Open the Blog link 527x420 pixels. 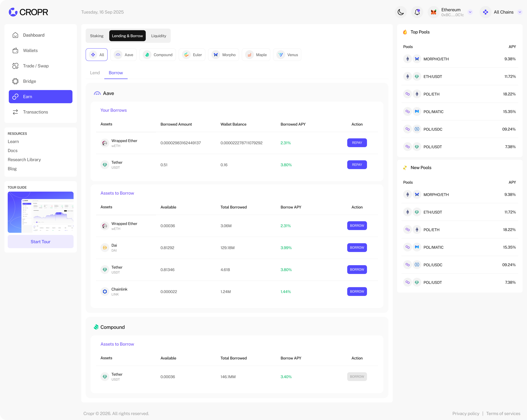coord(12,169)
